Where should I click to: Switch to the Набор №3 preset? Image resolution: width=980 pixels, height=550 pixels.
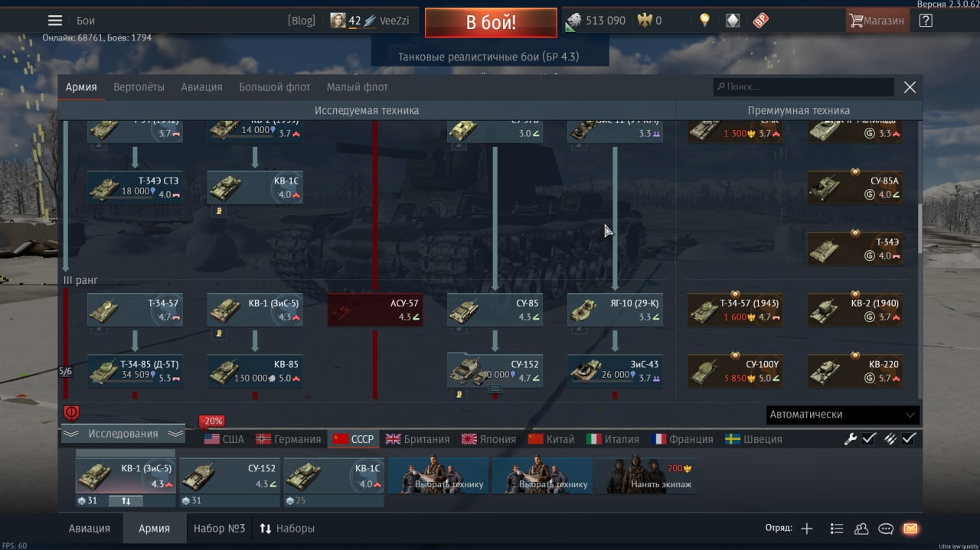220,529
